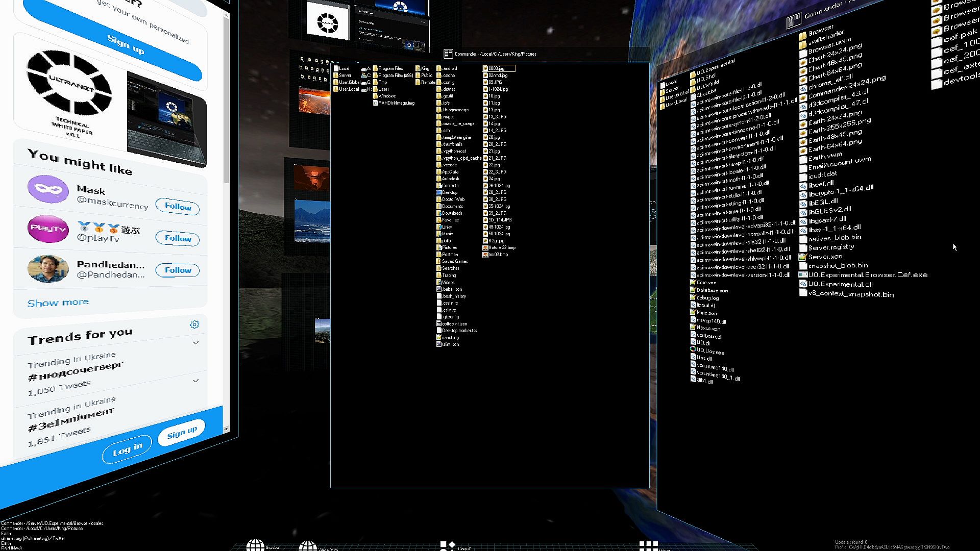
Task: Click the Group shapes icon in bottom dock
Action: [447, 546]
